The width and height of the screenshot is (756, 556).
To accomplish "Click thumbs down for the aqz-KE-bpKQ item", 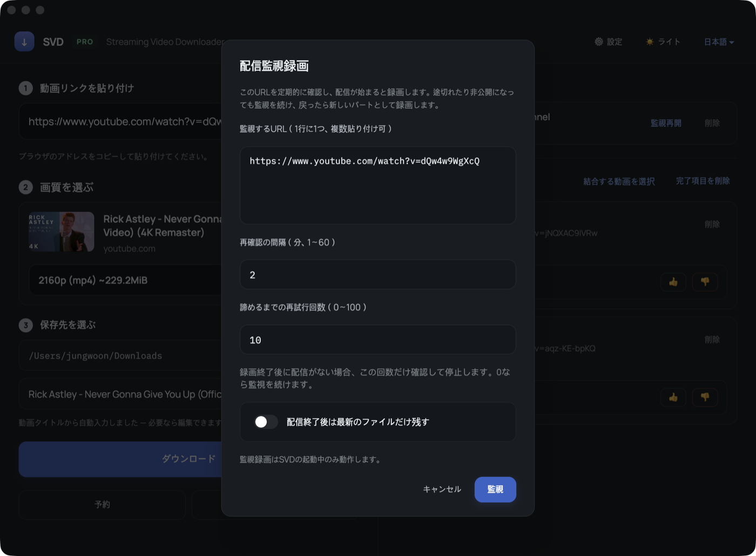I will 705,397.
